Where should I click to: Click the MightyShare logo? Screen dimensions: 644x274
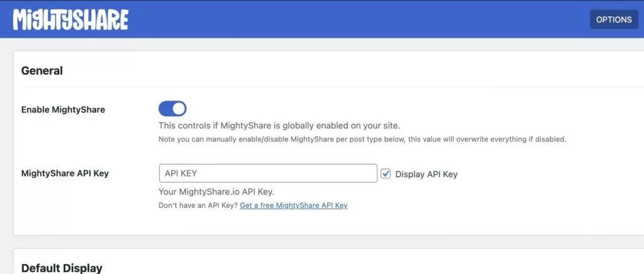coord(70,19)
